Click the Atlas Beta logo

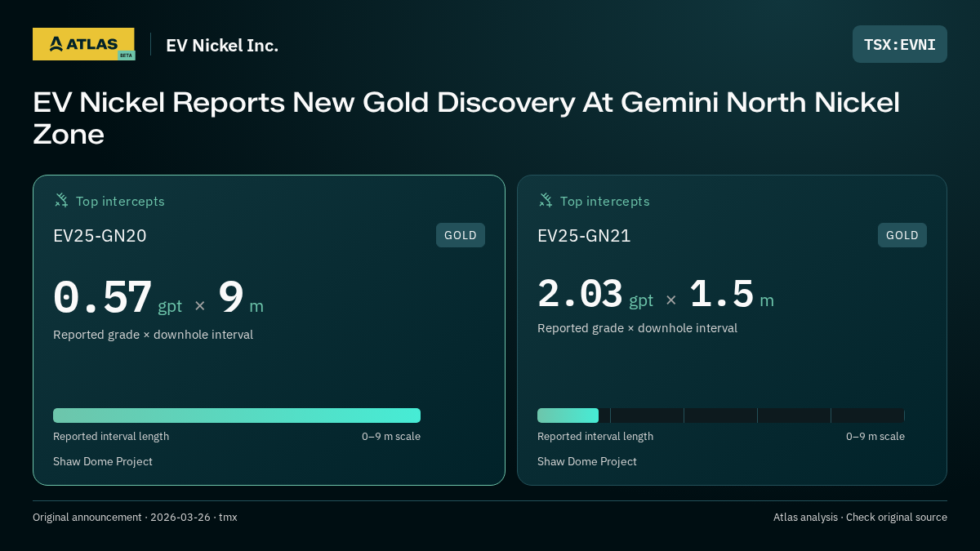[83, 44]
